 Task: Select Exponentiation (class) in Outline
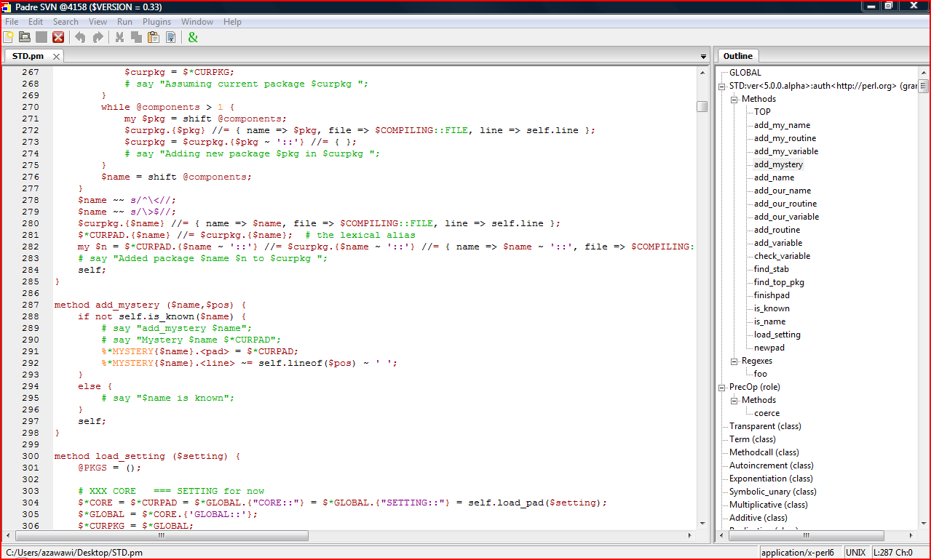[x=772, y=479]
